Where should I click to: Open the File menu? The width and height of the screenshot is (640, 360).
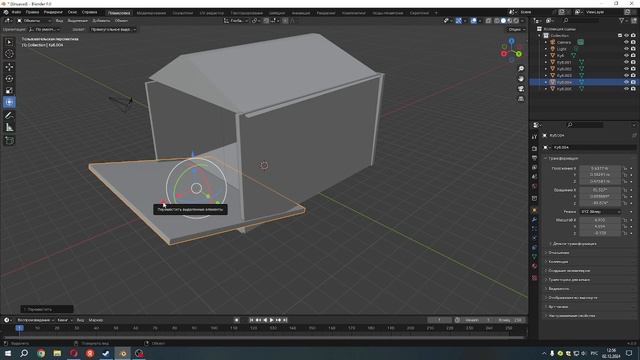click(x=17, y=12)
